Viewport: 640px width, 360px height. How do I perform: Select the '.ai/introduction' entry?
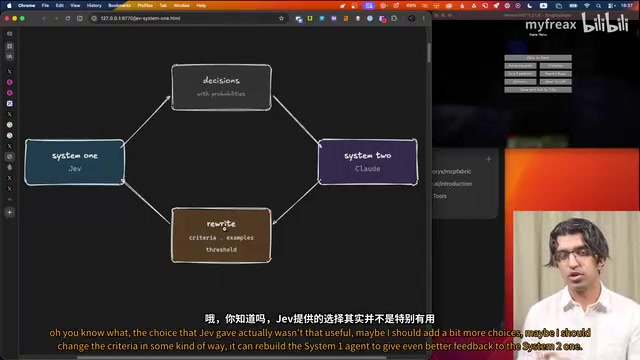point(453,184)
